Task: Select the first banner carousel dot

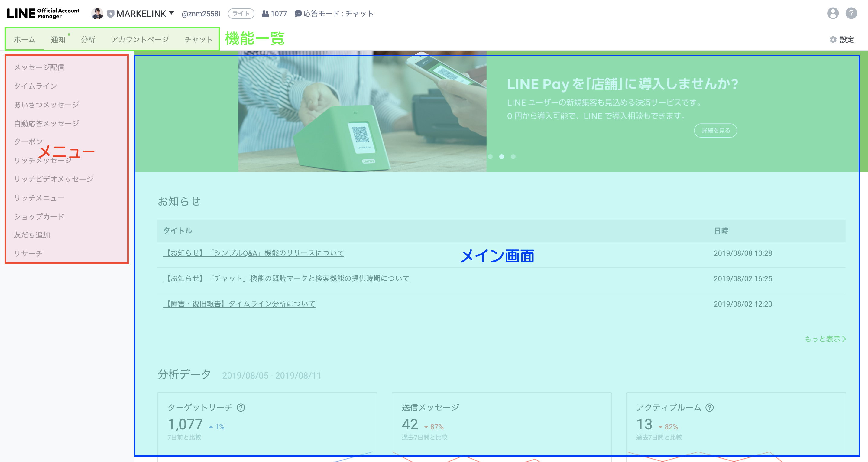Action: [490, 156]
